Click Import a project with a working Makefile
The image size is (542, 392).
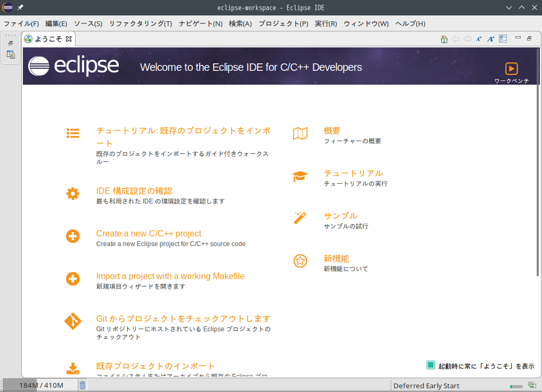click(x=170, y=276)
